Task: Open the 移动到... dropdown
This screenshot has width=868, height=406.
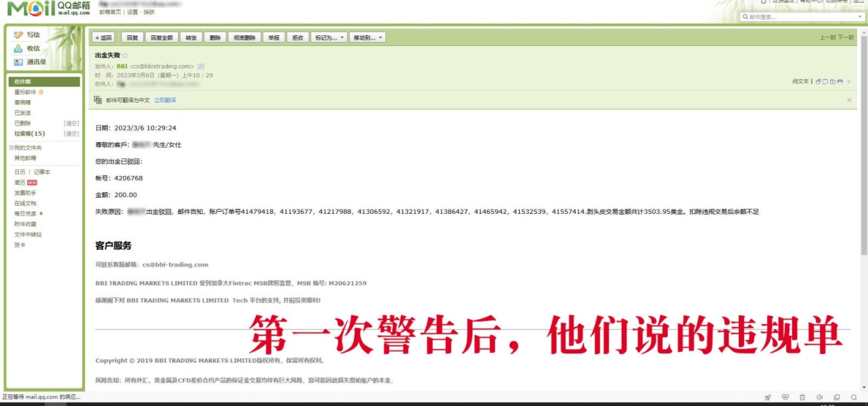Action: click(x=367, y=38)
